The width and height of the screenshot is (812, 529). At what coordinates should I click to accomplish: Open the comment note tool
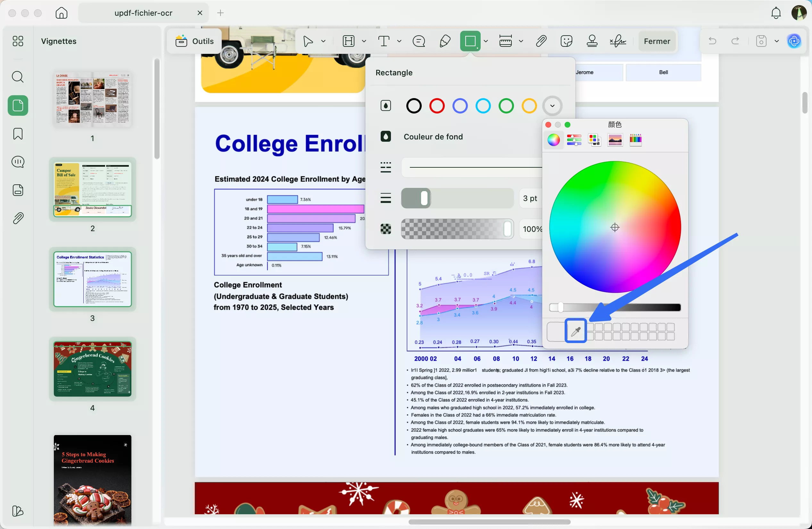point(418,41)
